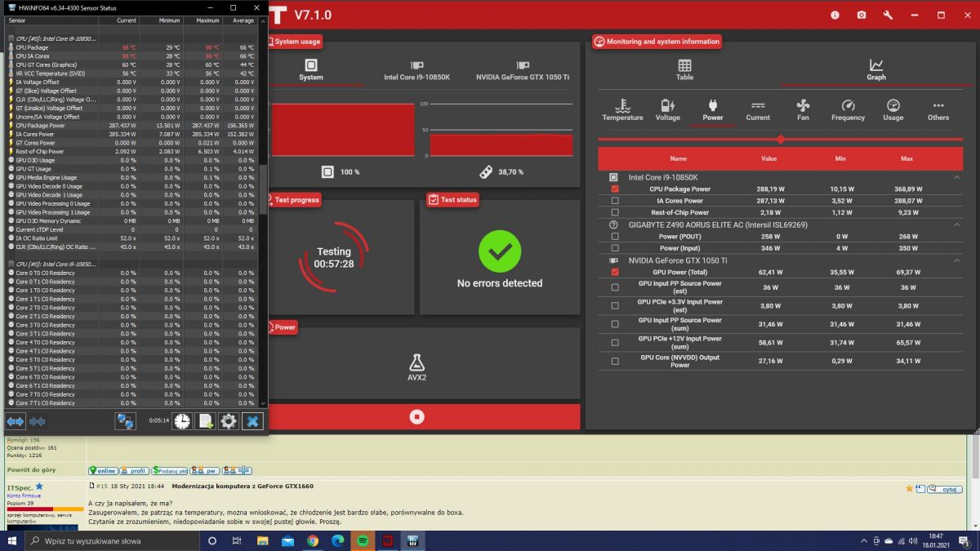Viewport: 980px width, 551px height.
Task: Open File Explorer from taskbar
Action: [x=262, y=540]
